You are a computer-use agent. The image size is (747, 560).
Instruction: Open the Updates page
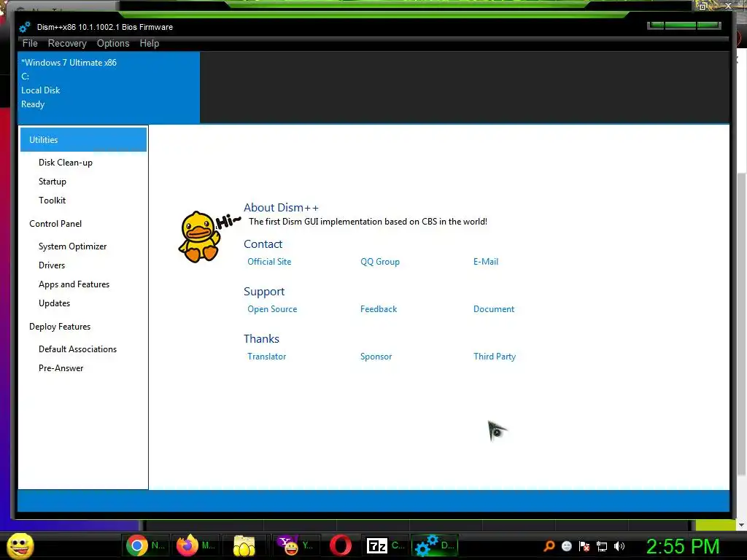click(54, 303)
